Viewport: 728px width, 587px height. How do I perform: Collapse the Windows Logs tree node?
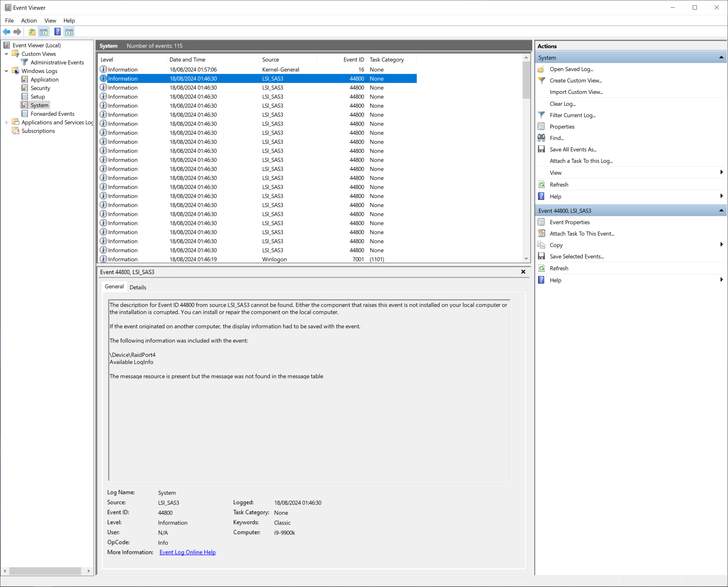point(7,71)
